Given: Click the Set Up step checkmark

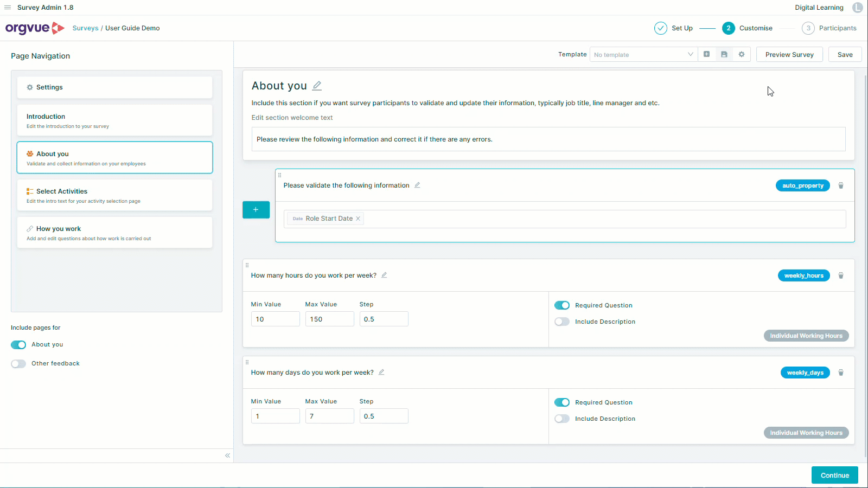Looking at the screenshot, I should [x=660, y=28].
